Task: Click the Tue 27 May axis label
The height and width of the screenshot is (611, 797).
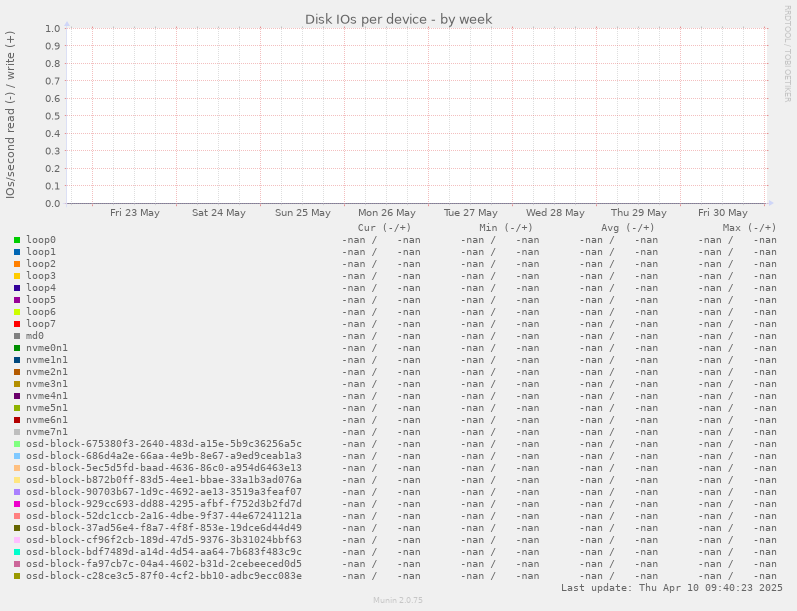Action: pos(471,212)
